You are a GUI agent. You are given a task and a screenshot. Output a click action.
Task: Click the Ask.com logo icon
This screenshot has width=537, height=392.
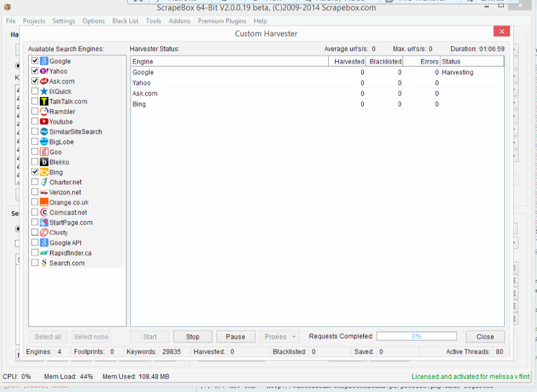44,81
